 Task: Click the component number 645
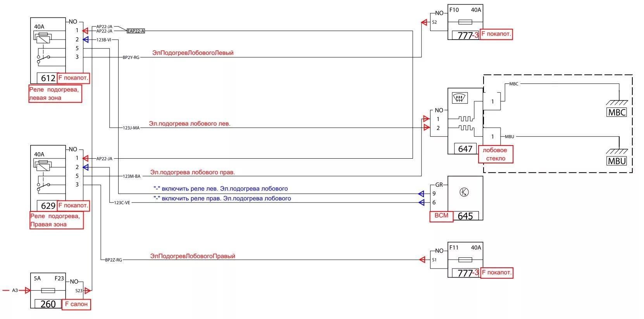coord(465,216)
